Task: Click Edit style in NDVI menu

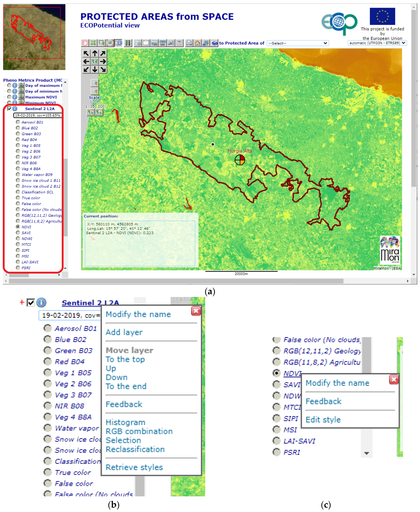Action: pos(323,419)
